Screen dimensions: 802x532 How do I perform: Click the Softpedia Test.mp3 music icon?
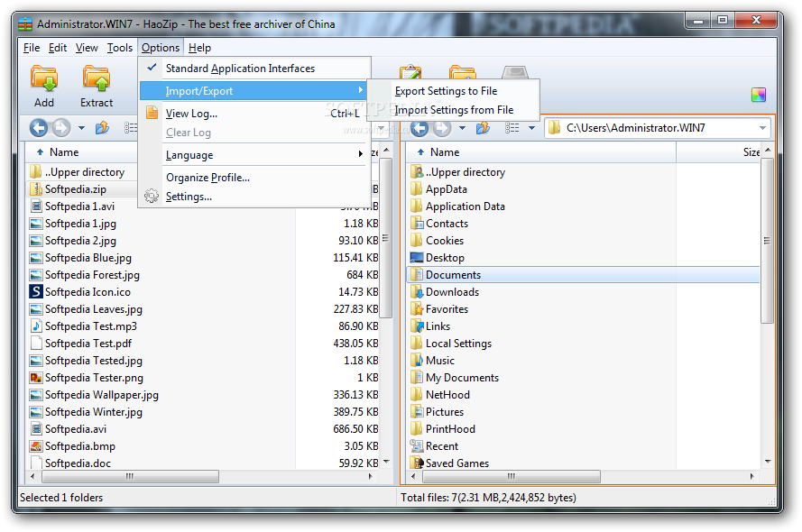36,326
